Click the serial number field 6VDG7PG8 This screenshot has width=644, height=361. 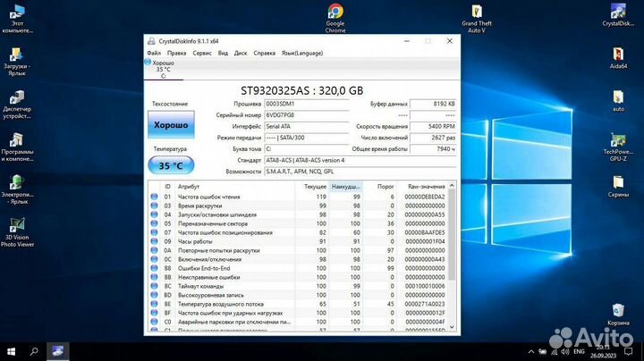tap(307, 115)
